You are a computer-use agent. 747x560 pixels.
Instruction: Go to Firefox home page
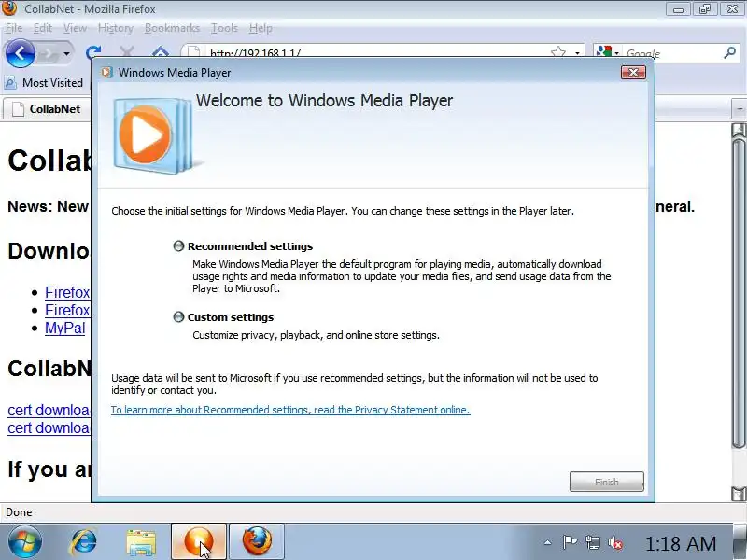161,52
